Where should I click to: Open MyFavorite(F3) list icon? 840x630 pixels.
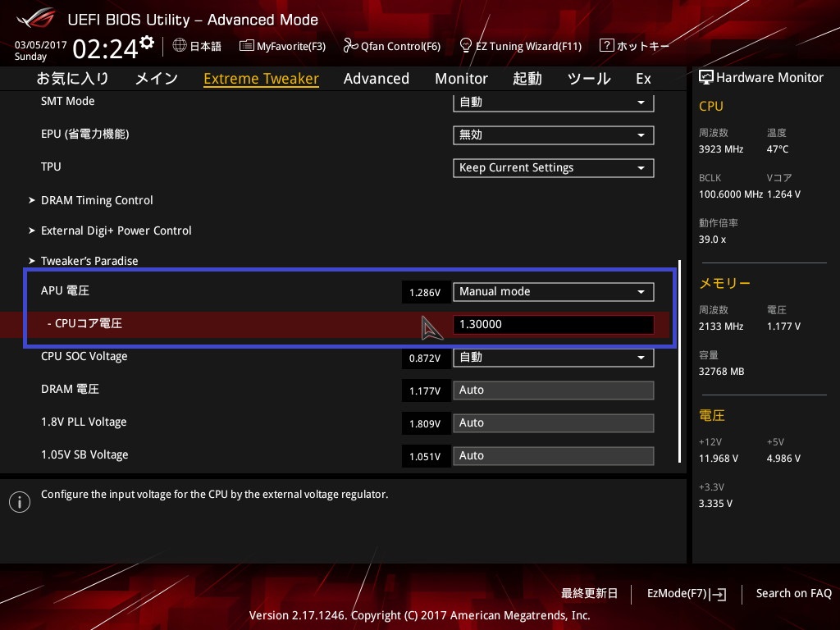(x=246, y=46)
